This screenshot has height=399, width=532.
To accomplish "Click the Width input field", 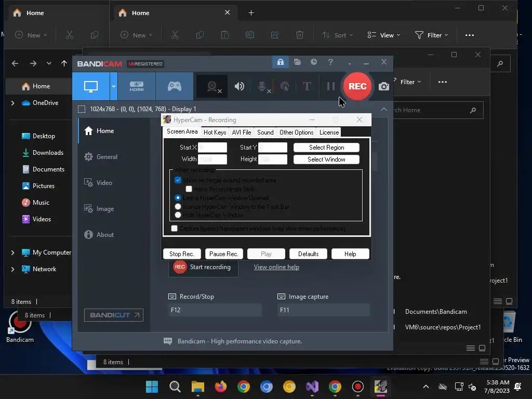I will click(212, 159).
